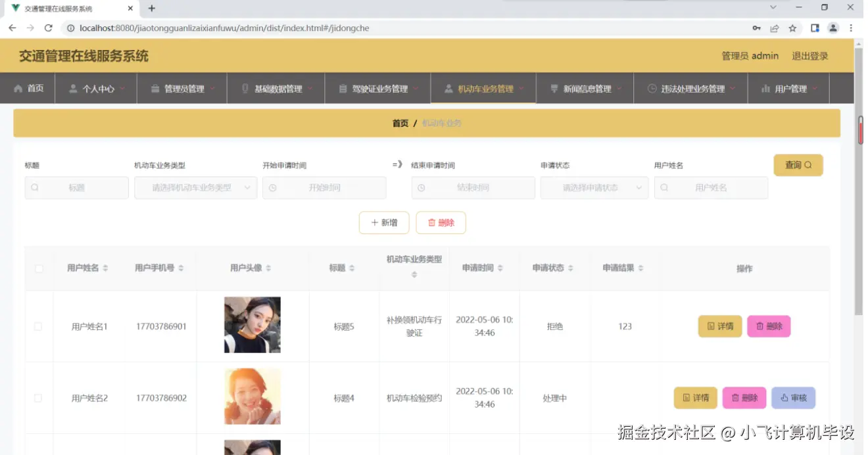
Task: Expand 新闻信息管理 menu
Action: pos(585,89)
